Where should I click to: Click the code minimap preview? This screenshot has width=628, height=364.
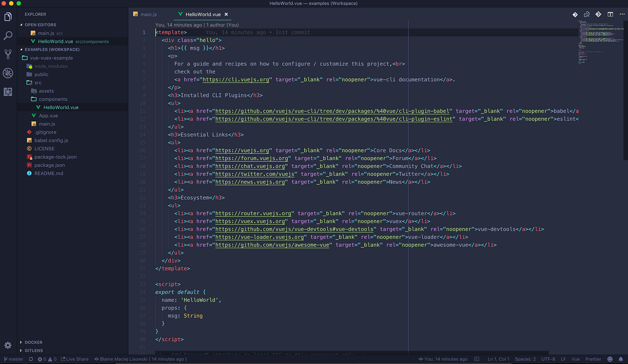click(601, 42)
